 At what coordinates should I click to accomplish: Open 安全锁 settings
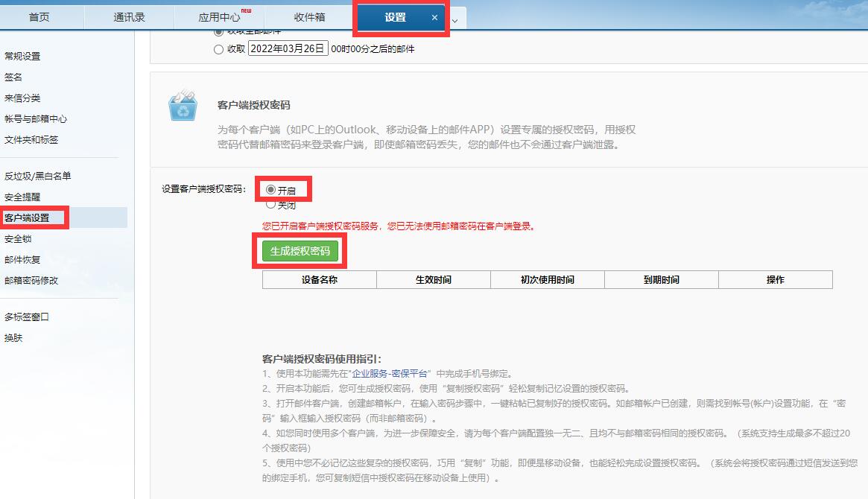coord(18,239)
